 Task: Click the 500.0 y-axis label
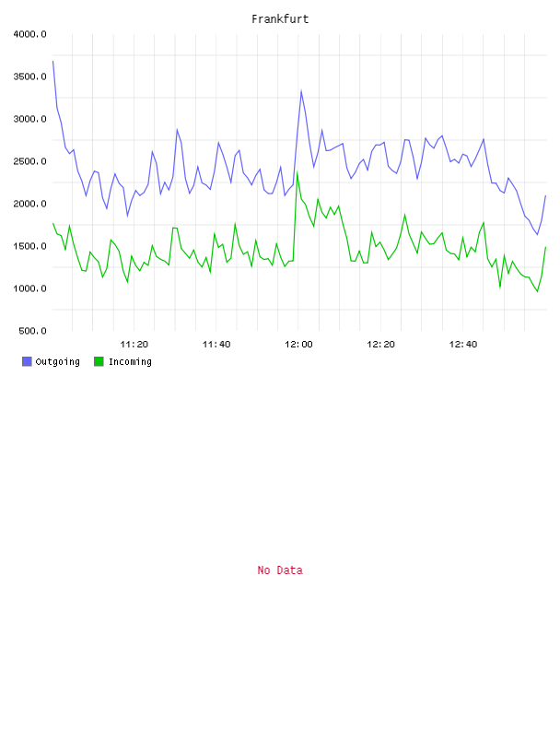32,331
